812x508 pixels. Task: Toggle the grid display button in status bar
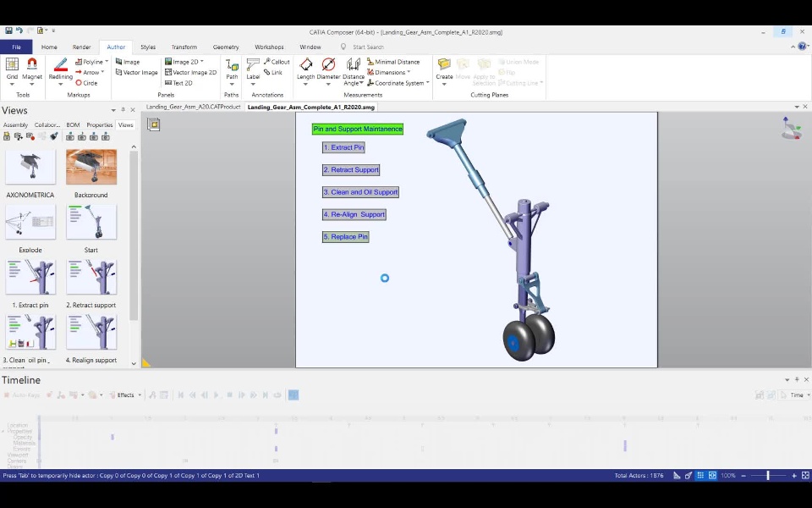tap(700, 475)
